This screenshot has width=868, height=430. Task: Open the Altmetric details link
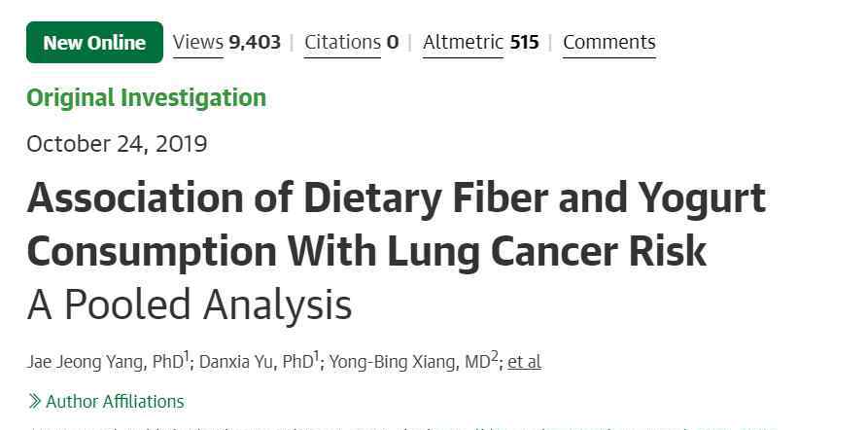tap(464, 43)
